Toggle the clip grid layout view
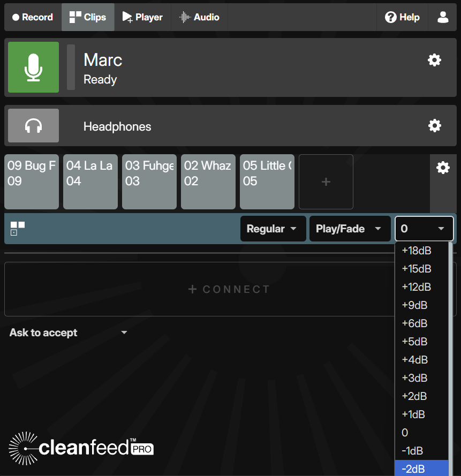The height and width of the screenshot is (476, 461). [16, 229]
